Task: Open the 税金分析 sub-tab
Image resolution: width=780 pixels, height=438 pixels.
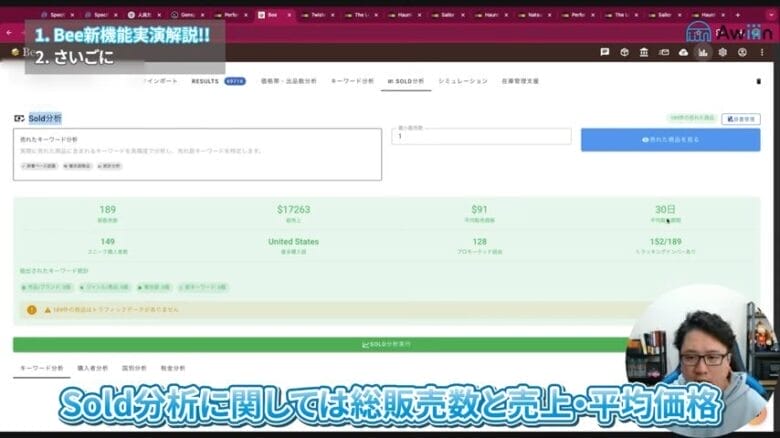Action: (x=173, y=368)
